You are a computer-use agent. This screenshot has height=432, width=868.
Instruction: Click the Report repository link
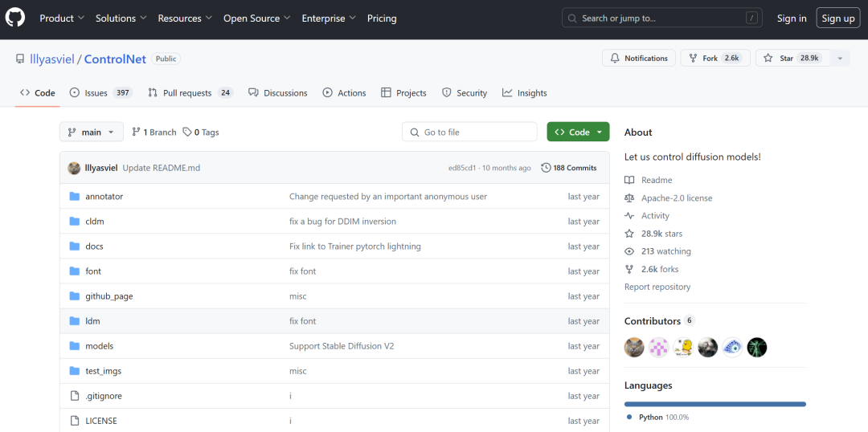coord(657,287)
